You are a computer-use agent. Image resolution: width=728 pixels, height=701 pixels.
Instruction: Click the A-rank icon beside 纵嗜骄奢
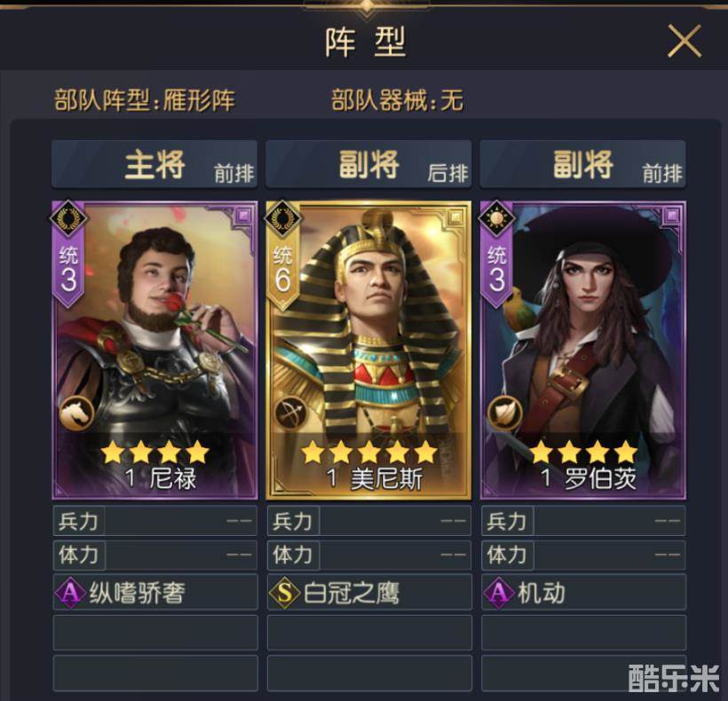click(69, 593)
